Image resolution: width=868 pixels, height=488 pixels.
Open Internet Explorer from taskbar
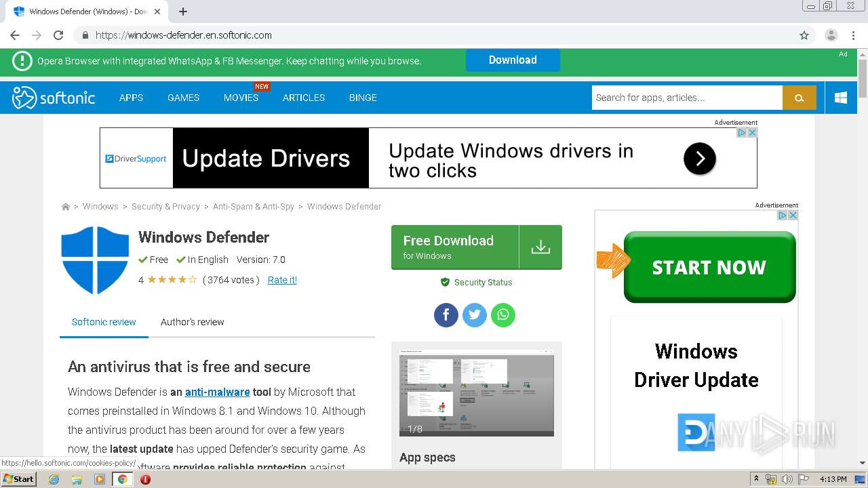54,479
